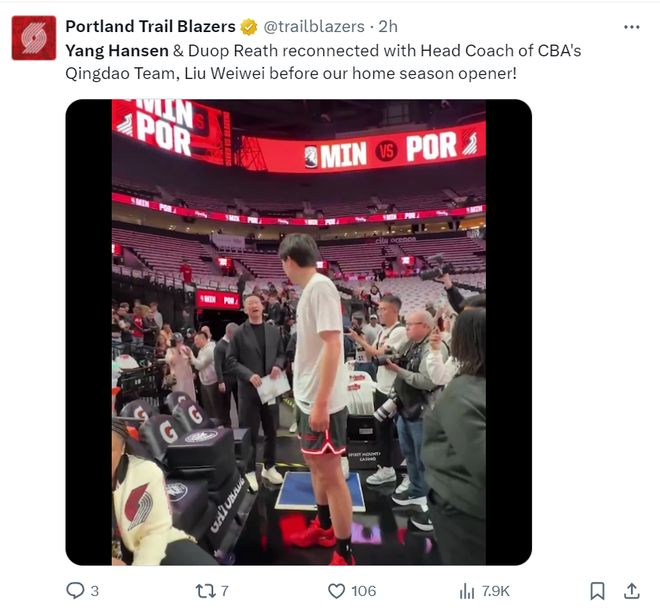This screenshot has height=614, width=660.
Task: Open the Trail Blazers profile avatar
Action: (x=33, y=38)
